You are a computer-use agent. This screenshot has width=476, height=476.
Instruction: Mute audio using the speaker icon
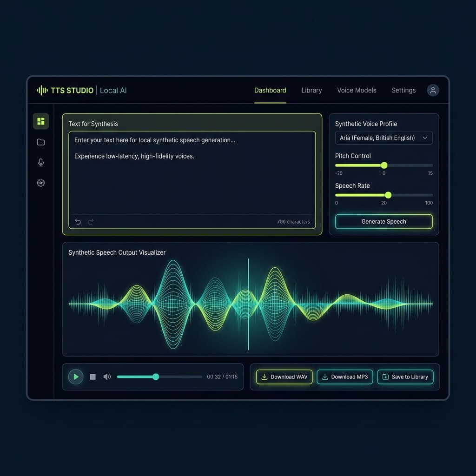(x=107, y=377)
